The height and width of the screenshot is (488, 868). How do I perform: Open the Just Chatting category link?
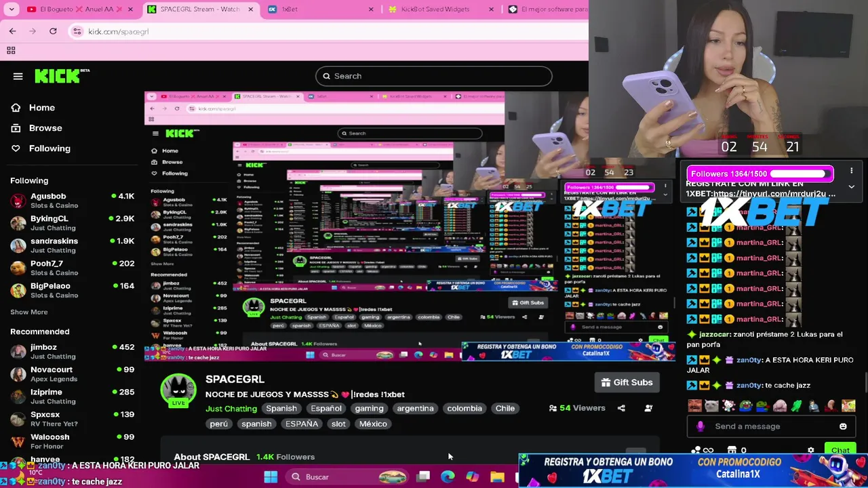pyautogui.click(x=231, y=409)
